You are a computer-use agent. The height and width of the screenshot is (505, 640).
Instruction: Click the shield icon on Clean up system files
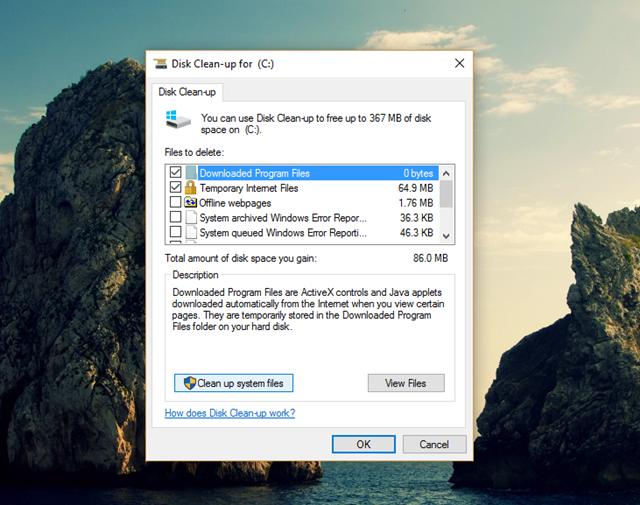[x=190, y=383]
